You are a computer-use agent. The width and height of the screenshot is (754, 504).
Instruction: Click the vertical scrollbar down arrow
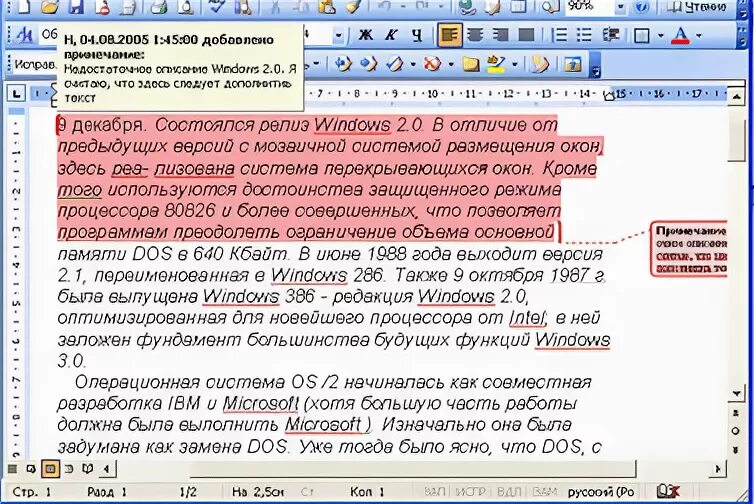click(x=736, y=394)
